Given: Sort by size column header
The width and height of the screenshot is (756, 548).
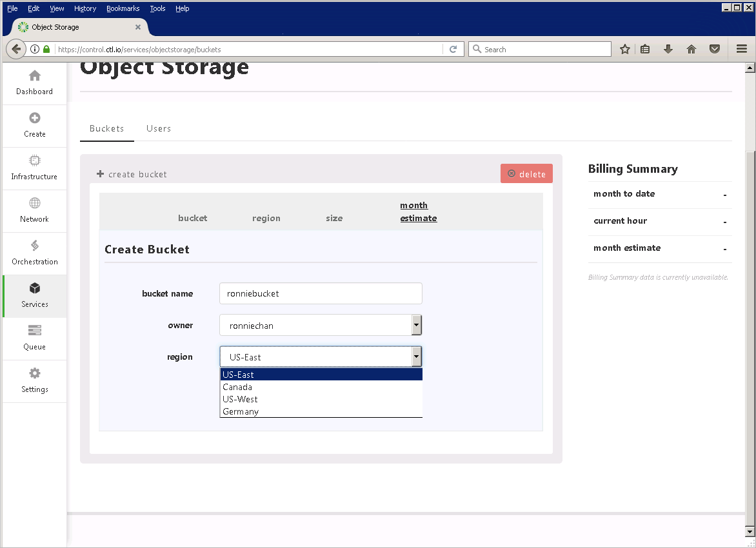Looking at the screenshot, I should (334, 218).
